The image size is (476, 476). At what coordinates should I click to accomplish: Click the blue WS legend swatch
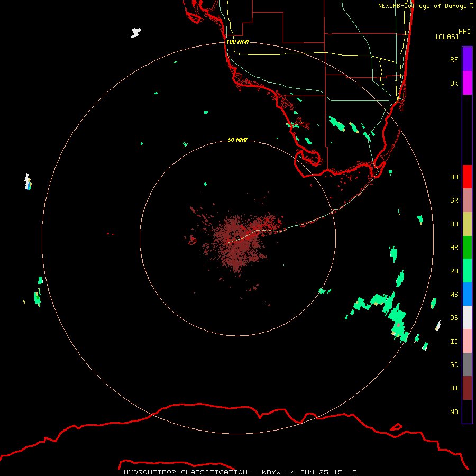coord(467,294)
